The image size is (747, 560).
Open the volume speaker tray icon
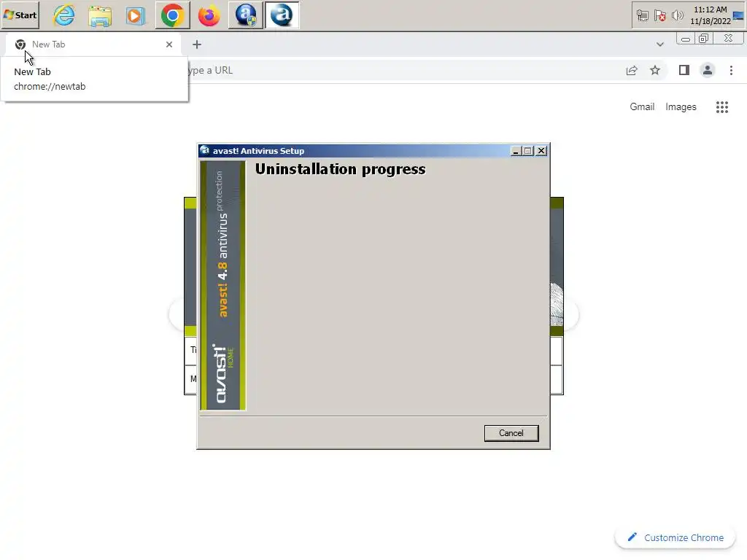pos(677,16)
